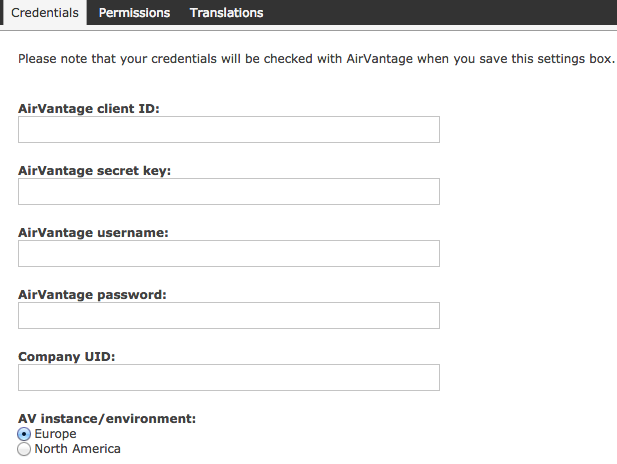The image size is (617, 464).
Task: Click the credentials check notice text
Action: [x=316, y=59]
